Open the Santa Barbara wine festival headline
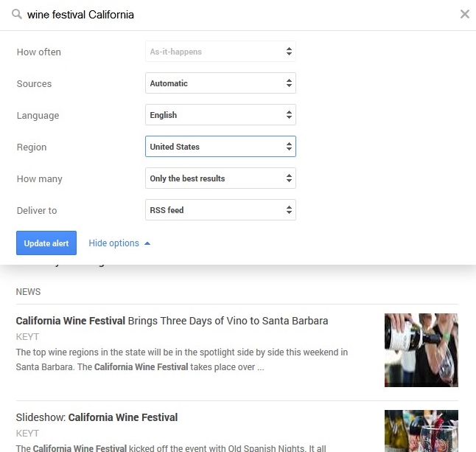476x452 pixels. click(172, 321)
